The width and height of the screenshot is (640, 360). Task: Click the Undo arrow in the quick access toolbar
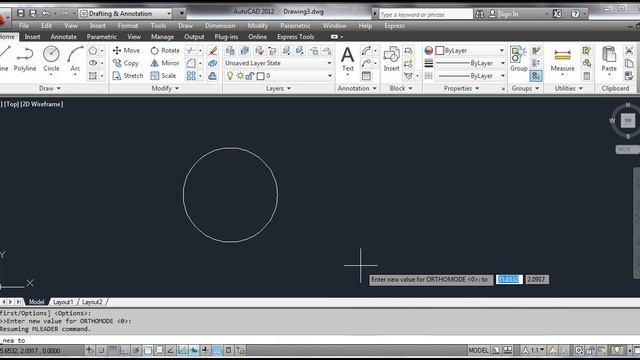click(46, 13)
